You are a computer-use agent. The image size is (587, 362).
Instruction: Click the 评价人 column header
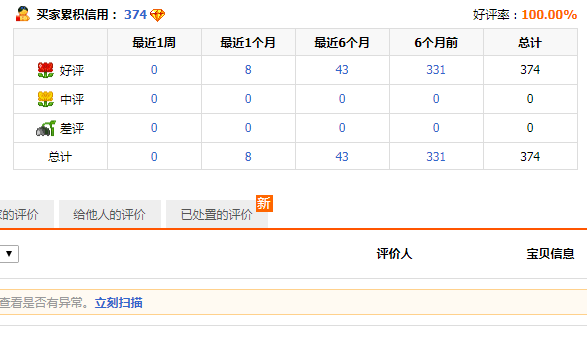click(394, 254)
